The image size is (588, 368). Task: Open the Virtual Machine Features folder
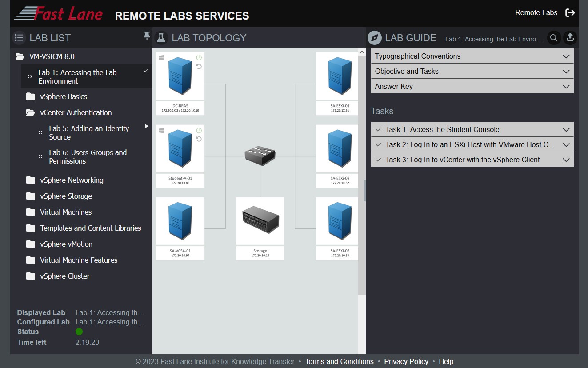tap(79, 260)
